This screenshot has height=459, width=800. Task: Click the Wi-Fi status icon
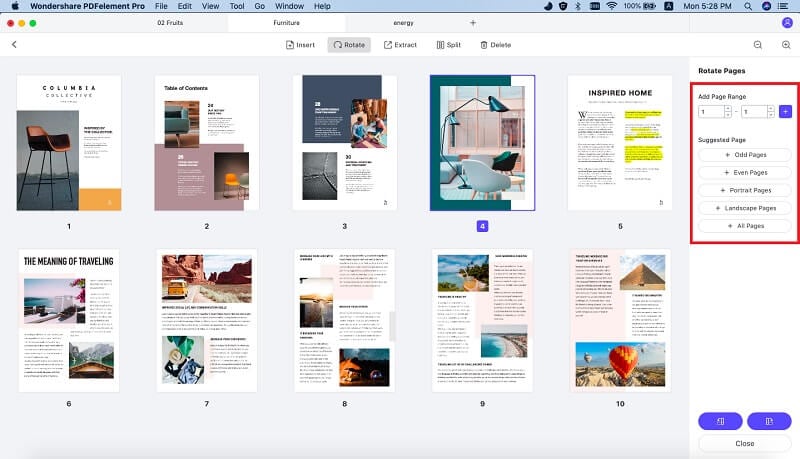pos(611,6)
